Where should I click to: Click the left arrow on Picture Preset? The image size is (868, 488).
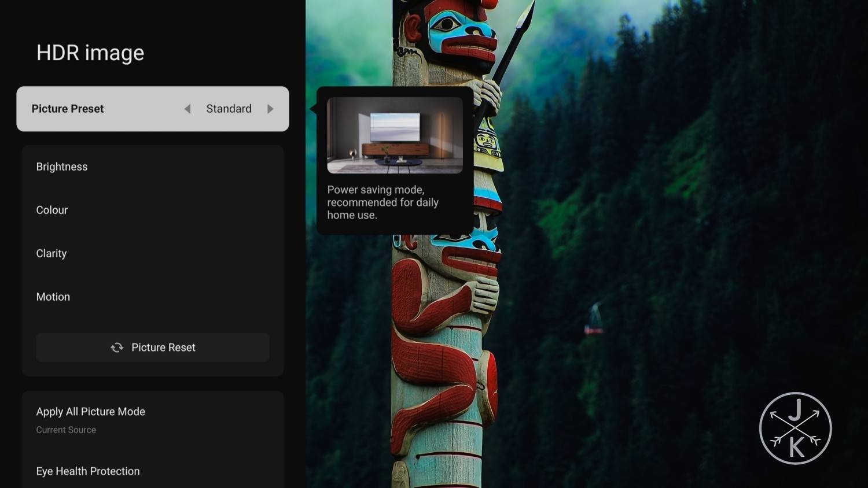[x=187, y=109]
